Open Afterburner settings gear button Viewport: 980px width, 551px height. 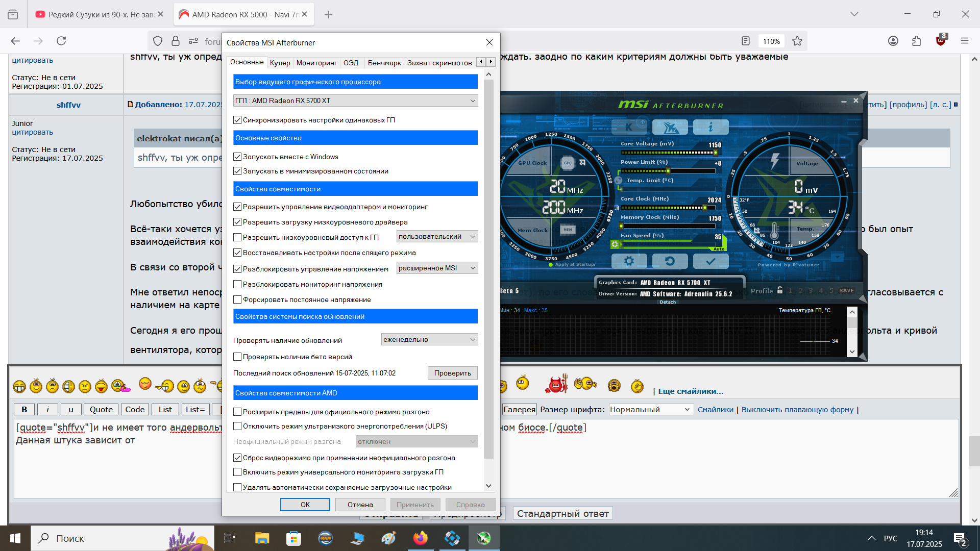point(629,261)
